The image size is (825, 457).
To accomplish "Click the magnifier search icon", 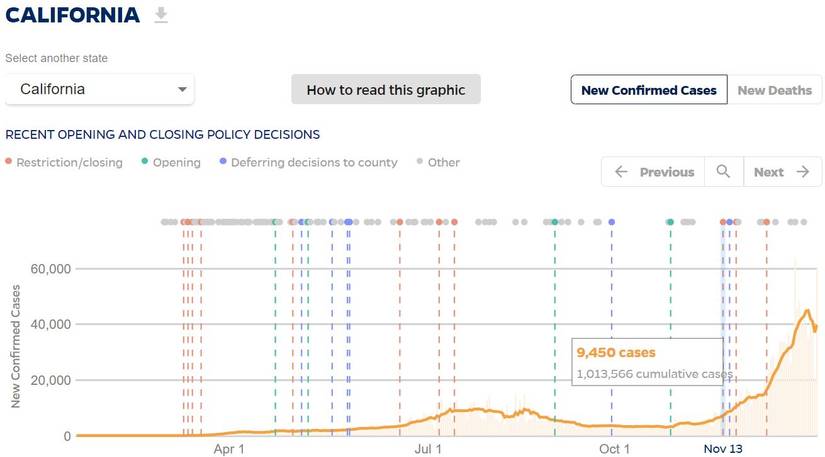I will coord(723,171).
